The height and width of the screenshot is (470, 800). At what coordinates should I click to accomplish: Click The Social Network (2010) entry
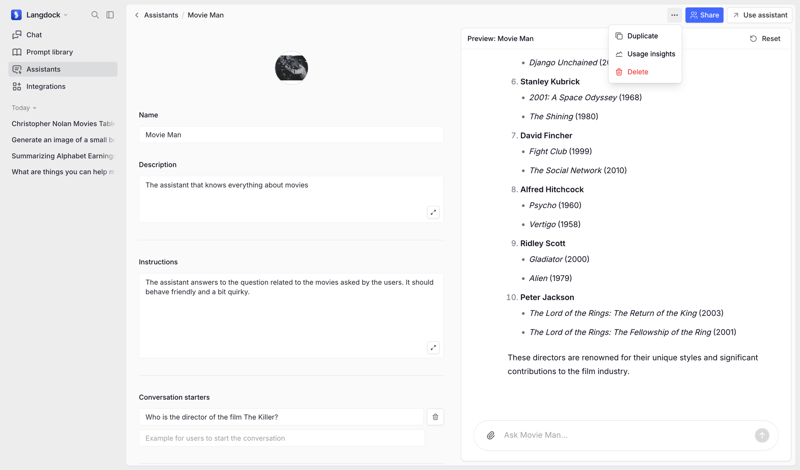(x=578, y=170)
